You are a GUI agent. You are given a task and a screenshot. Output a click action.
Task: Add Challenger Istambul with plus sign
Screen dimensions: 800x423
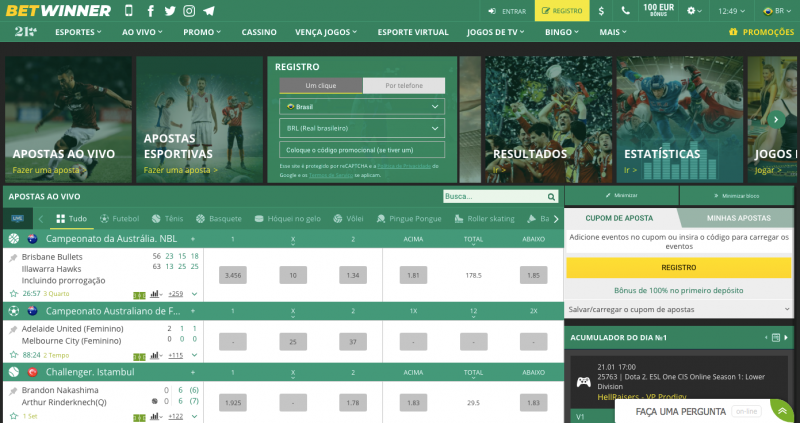pyautogui.click(x=193, y=372)
